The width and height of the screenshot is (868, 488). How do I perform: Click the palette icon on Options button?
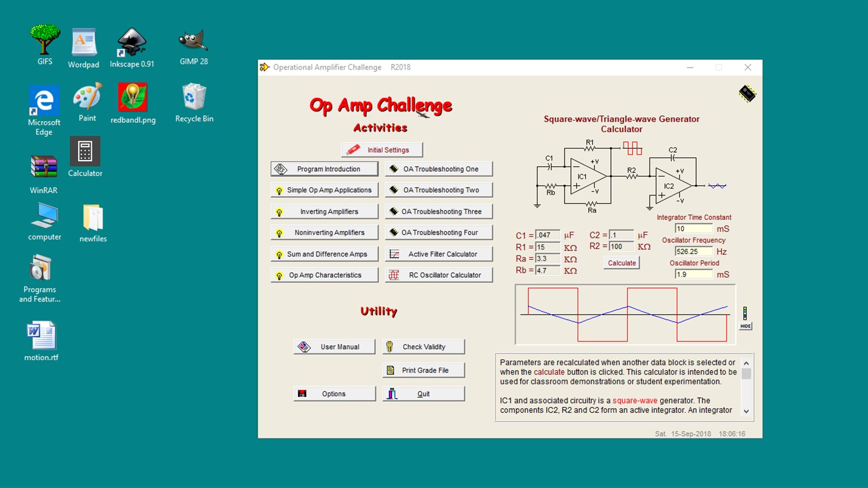coord(302,393)
